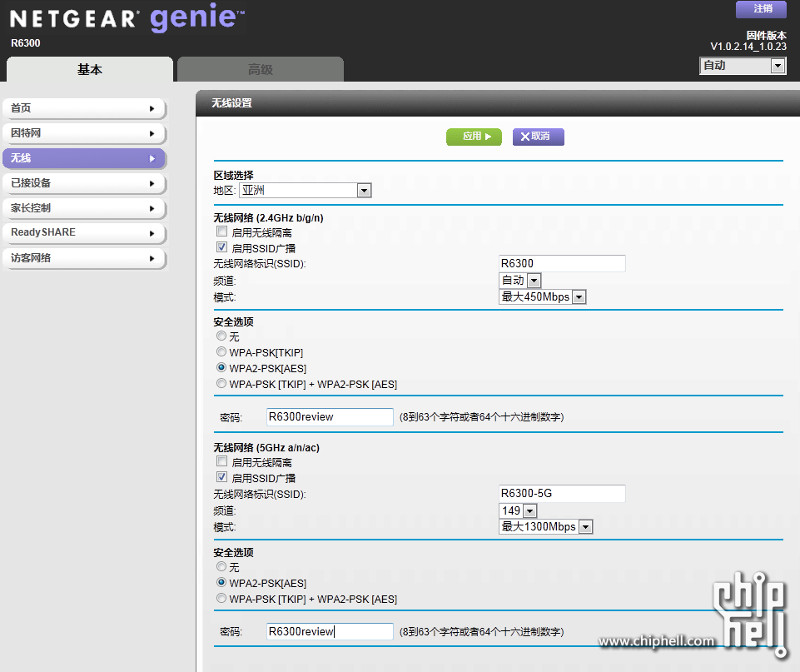800x672 pixels.
Task: Click the arrow icon on 访客网络 row
Action: [152, 259]
